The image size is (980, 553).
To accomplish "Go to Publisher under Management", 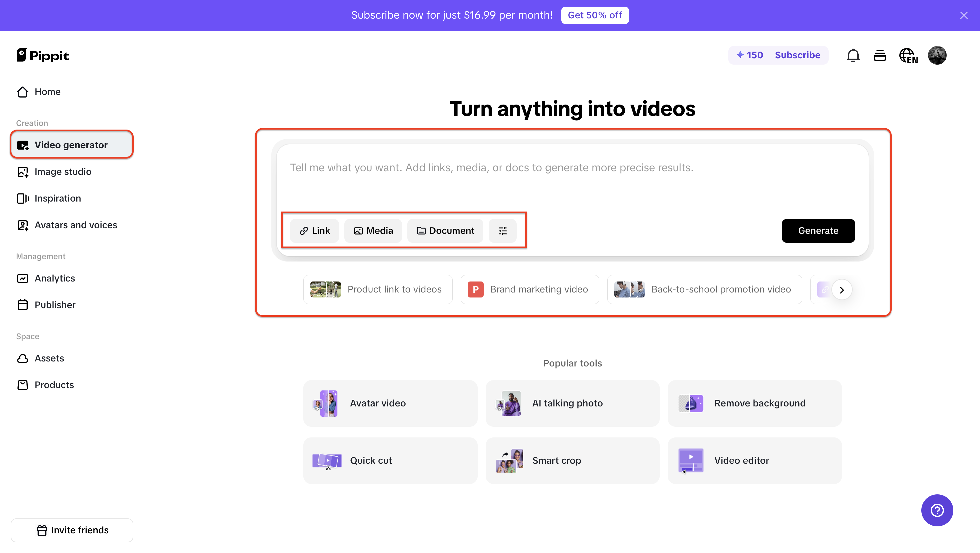I will (55, 304).
